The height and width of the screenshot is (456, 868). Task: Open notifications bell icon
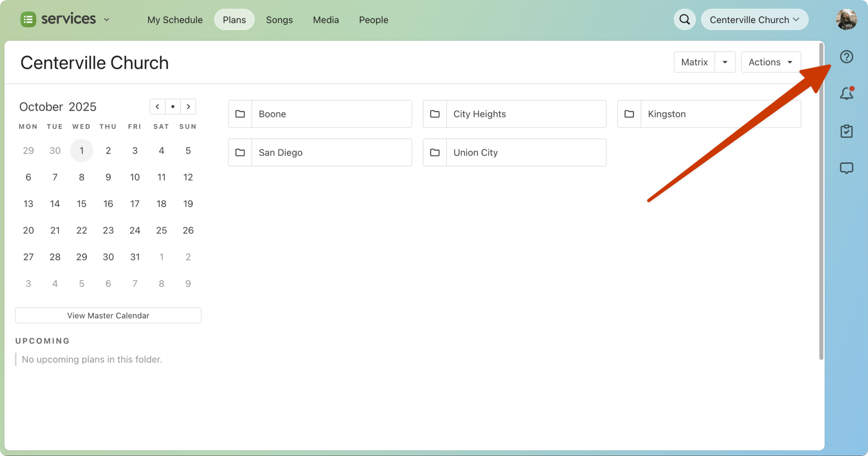point(846,94)
